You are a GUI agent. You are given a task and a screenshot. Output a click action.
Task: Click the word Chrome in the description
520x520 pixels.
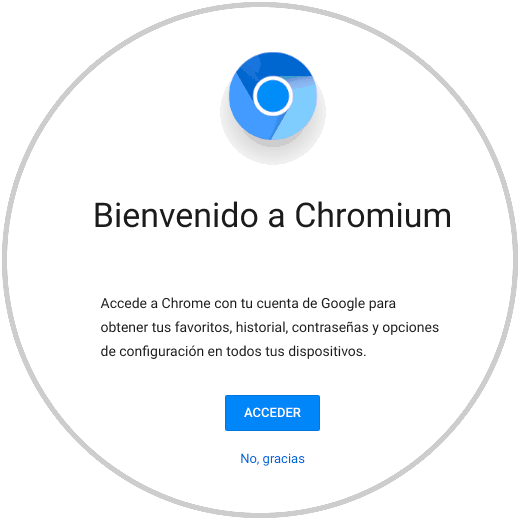coord(186,304)
